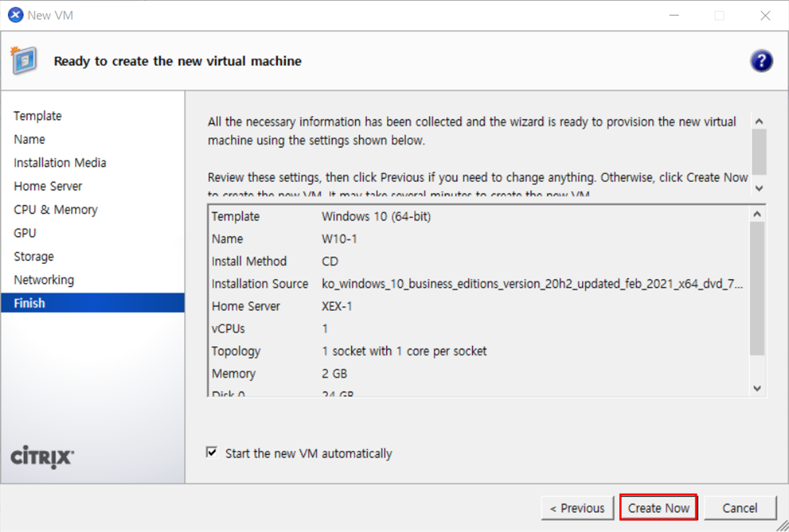Close the New VM window
This screenshot has height=532, width=789.
(x=765, y=16)
